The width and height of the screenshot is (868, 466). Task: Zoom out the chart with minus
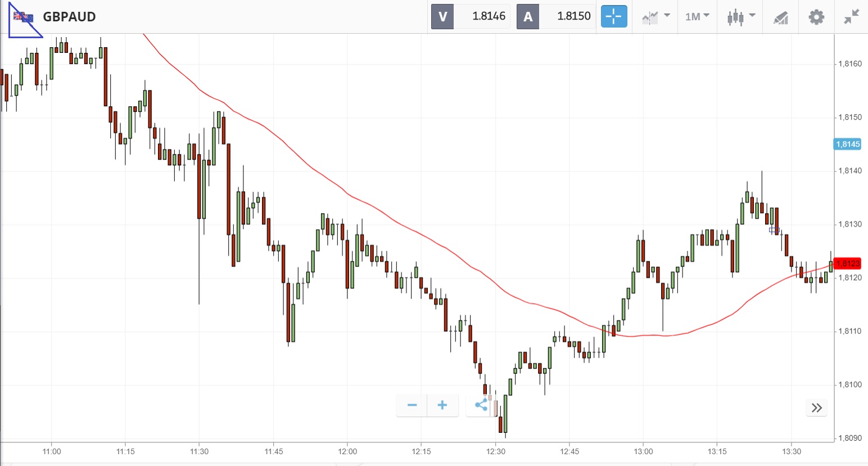click(412, 405)
